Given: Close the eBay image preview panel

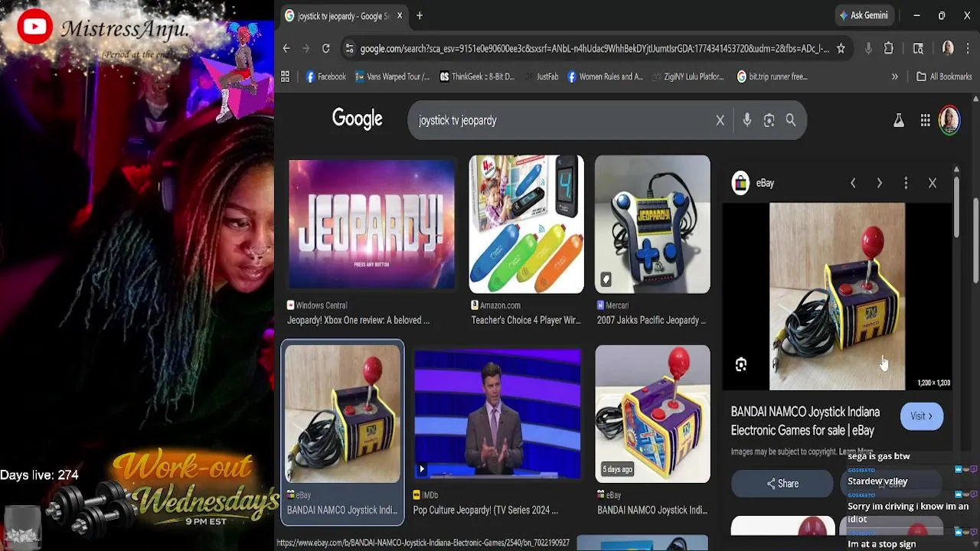Looking at the screenshot, I should [x=932, y=183].
